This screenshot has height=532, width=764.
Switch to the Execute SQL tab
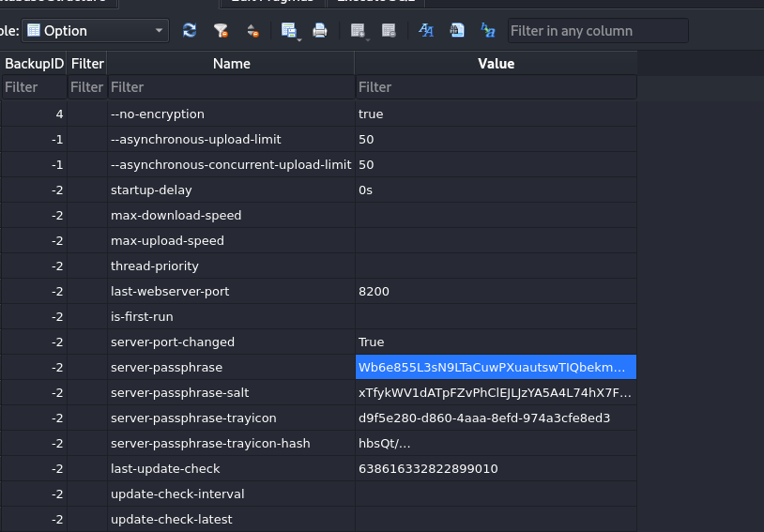(x=375, y=3)
